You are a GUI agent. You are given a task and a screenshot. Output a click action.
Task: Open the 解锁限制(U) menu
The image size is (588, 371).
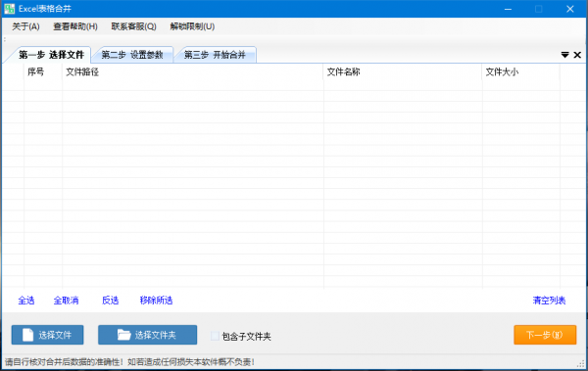point(192,26)
